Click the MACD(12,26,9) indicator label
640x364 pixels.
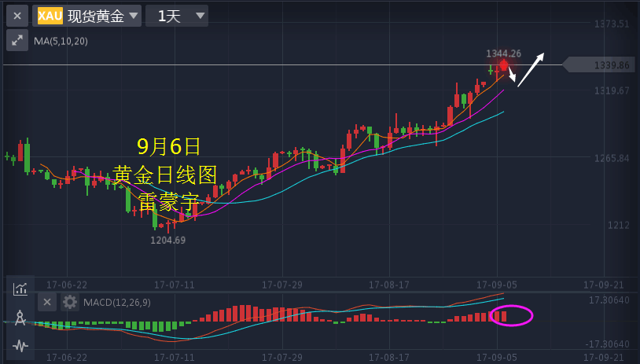[117, 303]
